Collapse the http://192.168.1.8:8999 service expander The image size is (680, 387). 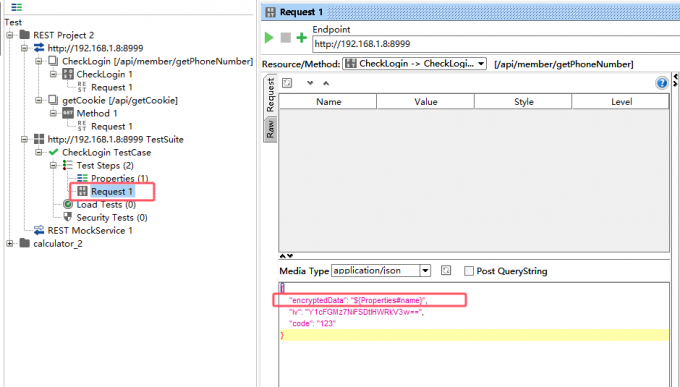click(24, 48)
